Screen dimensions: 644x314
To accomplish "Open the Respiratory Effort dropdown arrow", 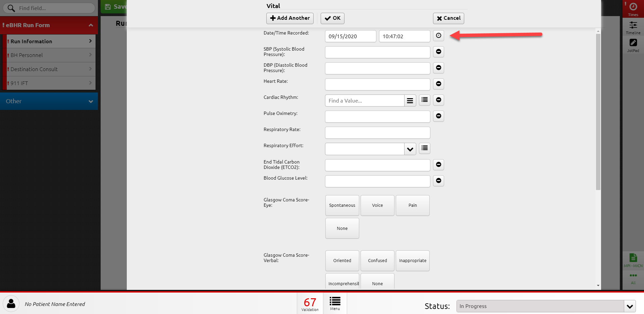I will tap(410, 149).
